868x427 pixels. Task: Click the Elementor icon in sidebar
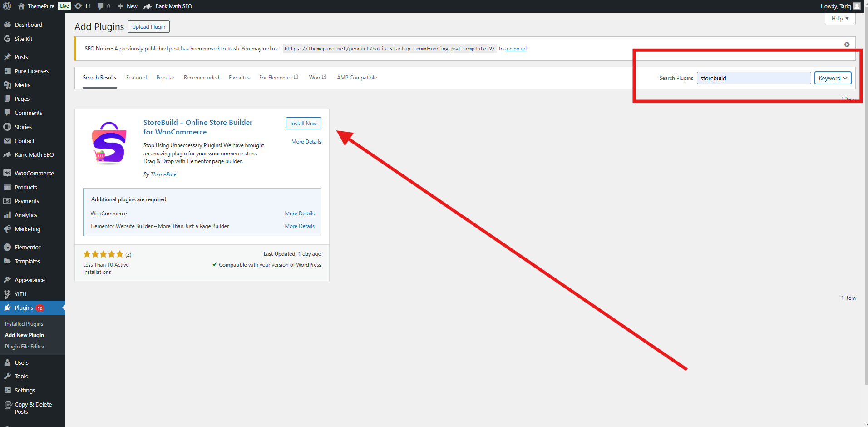pos(7,247)
